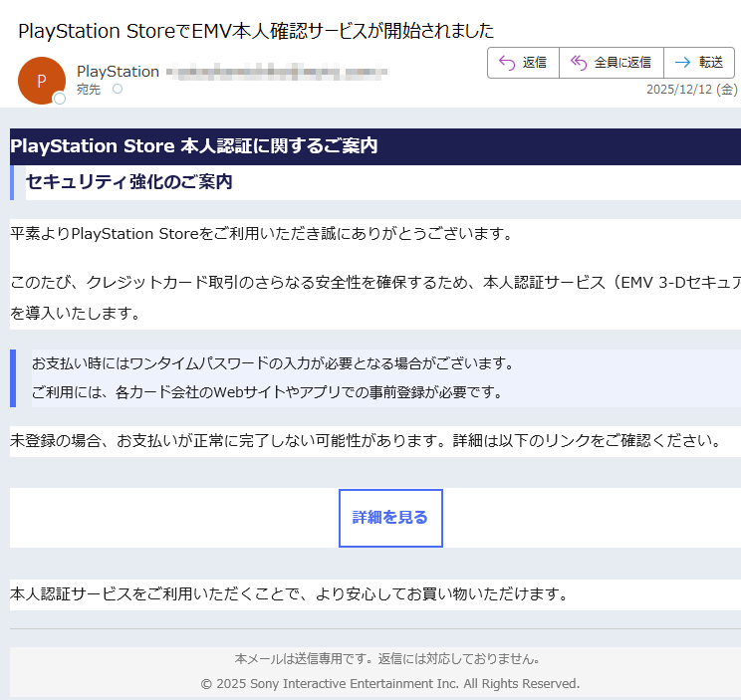Click the reply arrow icon
741x700 pixels.
[506, 62]
